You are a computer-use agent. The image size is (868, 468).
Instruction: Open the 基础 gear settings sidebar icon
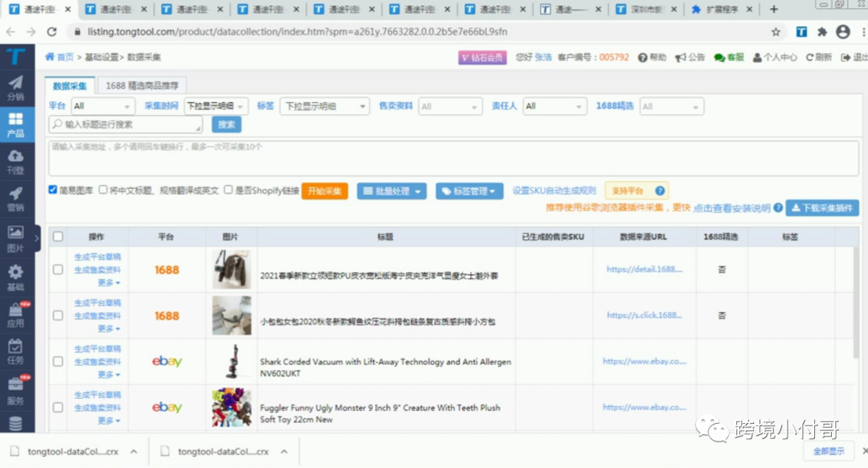pyautogui.click(x=15, y=277)
